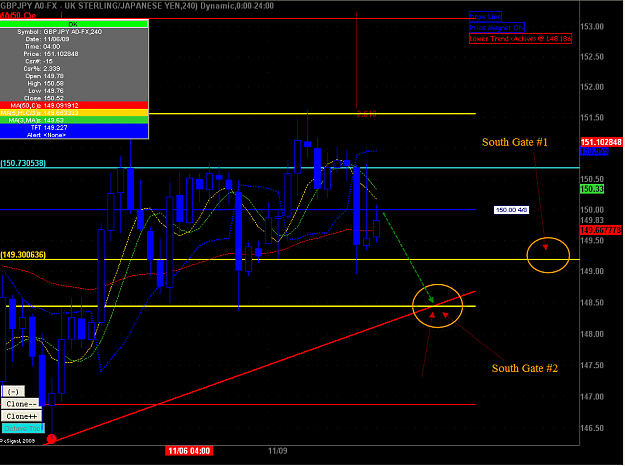Click the Csr#: -15 row
The height and width of the screenshot is (466, 625).
74,61
